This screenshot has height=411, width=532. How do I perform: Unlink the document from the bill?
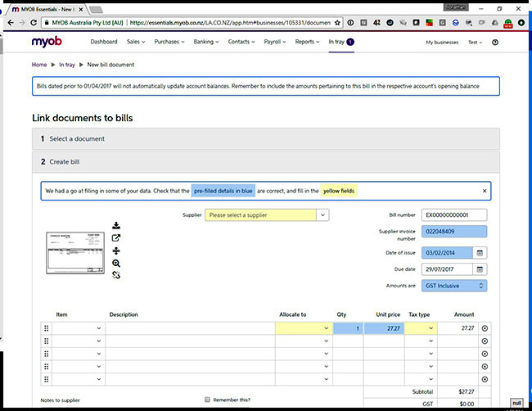click(x=116, y=275)
